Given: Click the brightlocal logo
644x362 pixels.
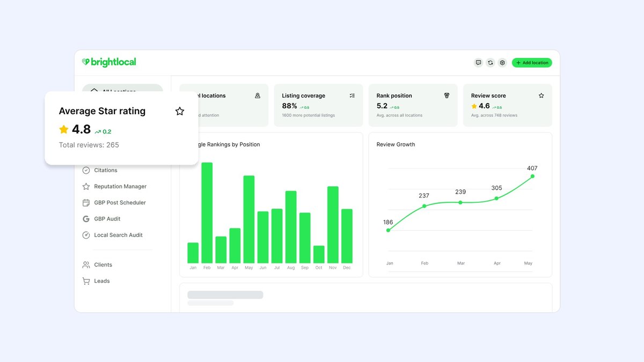Looking at the screenshot, I should [x=109, y=62].
